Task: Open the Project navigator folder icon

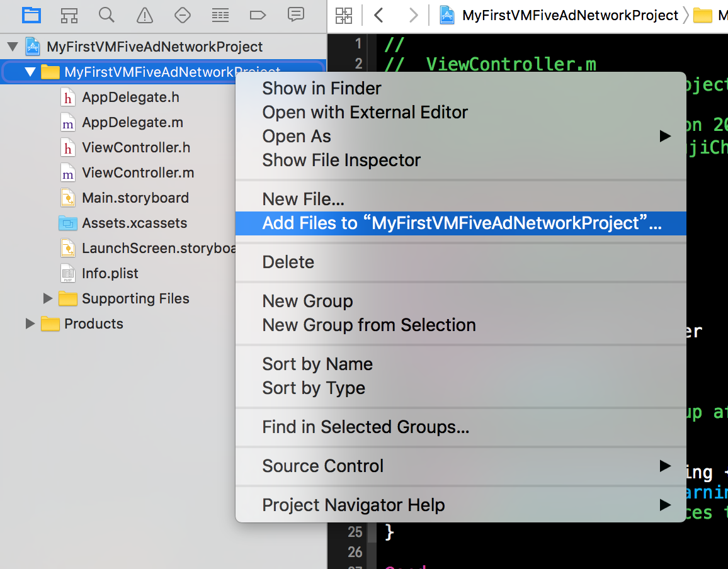Action: [x=31, y=15]
